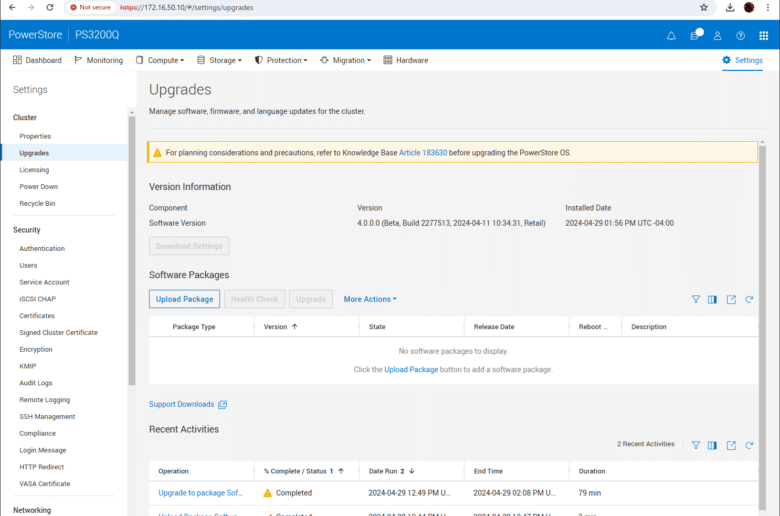780x516 pixels.
Task: Open VASA Certificate settings
Action: (x=45, y=484)
